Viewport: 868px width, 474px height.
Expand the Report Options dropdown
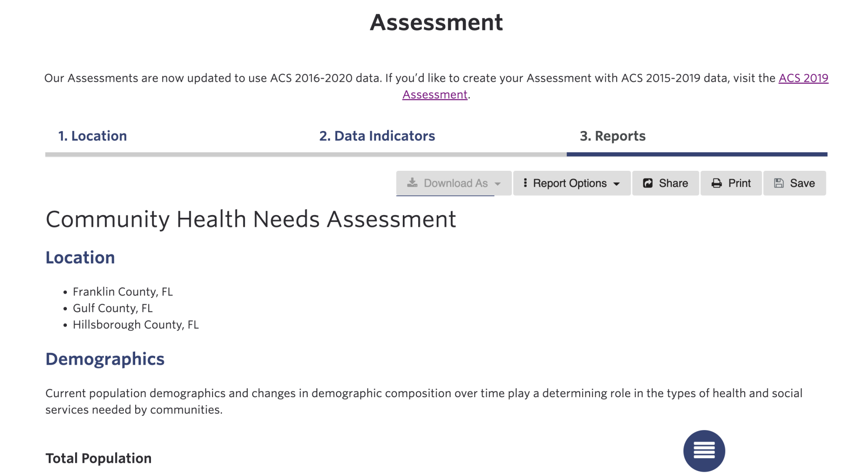point(571,183)
